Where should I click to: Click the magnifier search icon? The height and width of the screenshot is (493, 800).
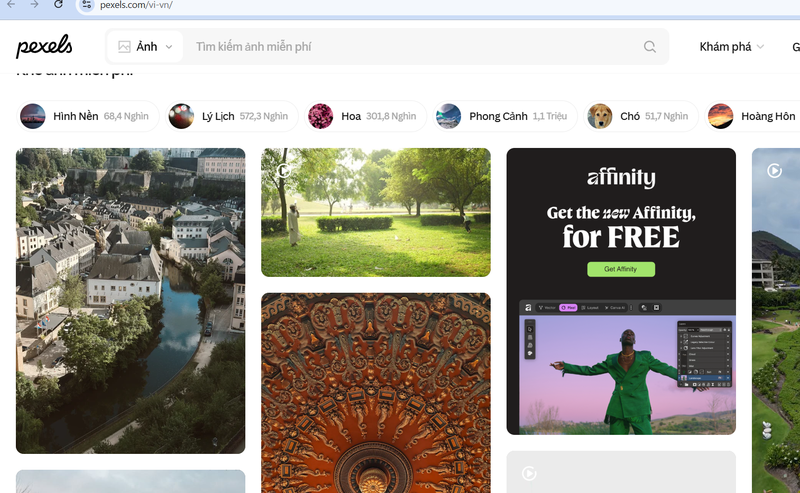649,47
